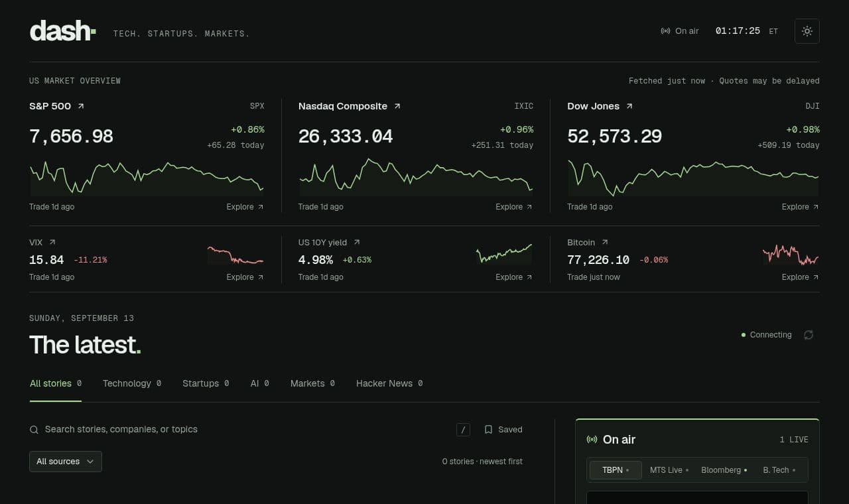Click the clock reading 01:17:25
Screen dimensions: 849x504
738,31
